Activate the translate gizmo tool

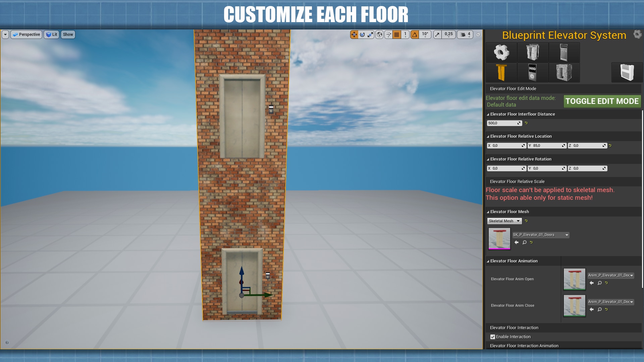click(354, 35)
